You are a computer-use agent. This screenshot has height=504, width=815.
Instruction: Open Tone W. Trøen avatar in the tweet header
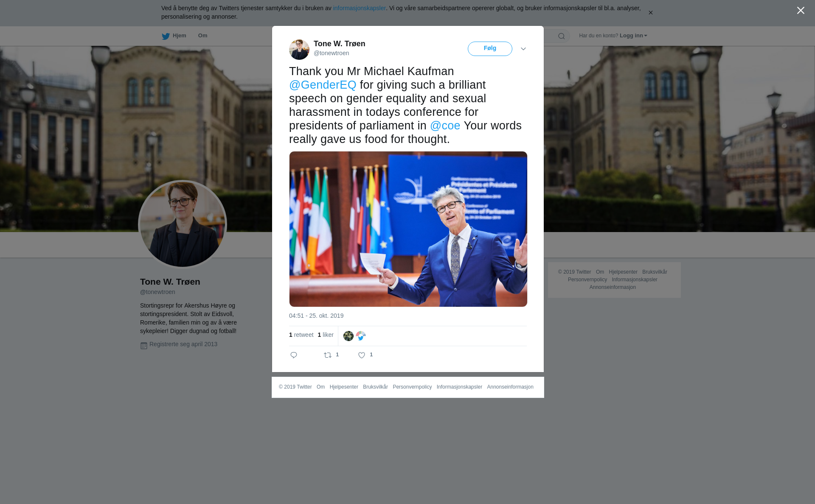(x=299, y=50)
